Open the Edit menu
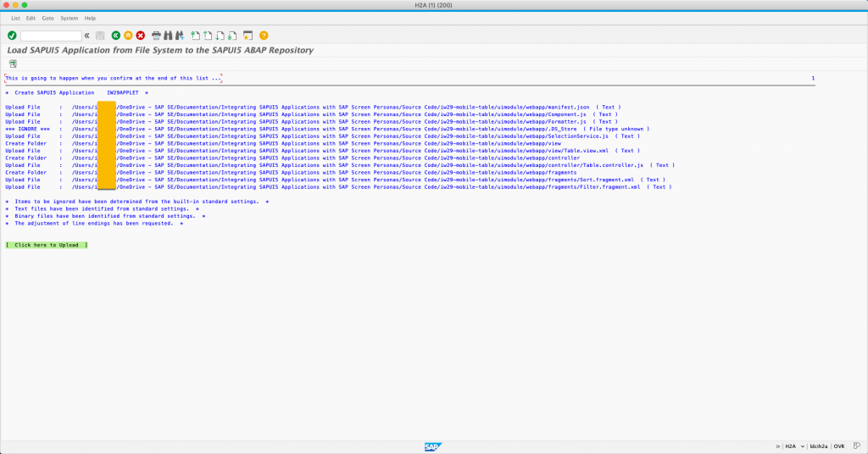The image size is (868, 454). click(31, 19)
